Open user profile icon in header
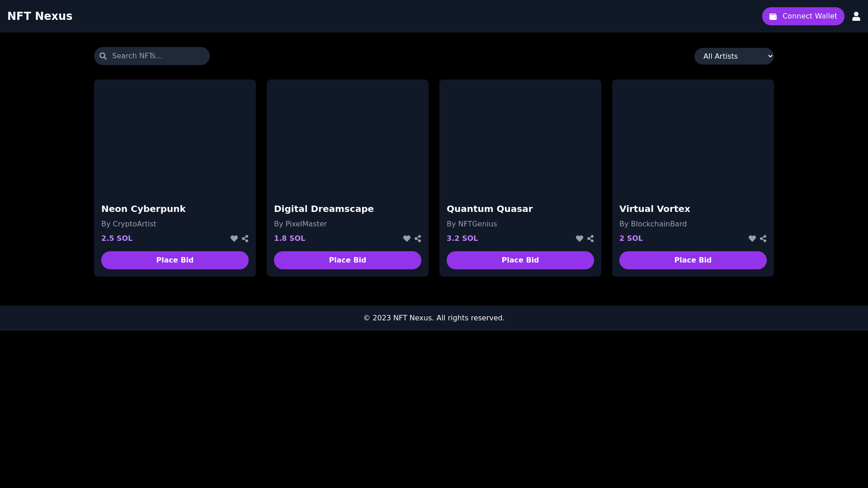Screen dimensions: 868x488 coord(856,16)
